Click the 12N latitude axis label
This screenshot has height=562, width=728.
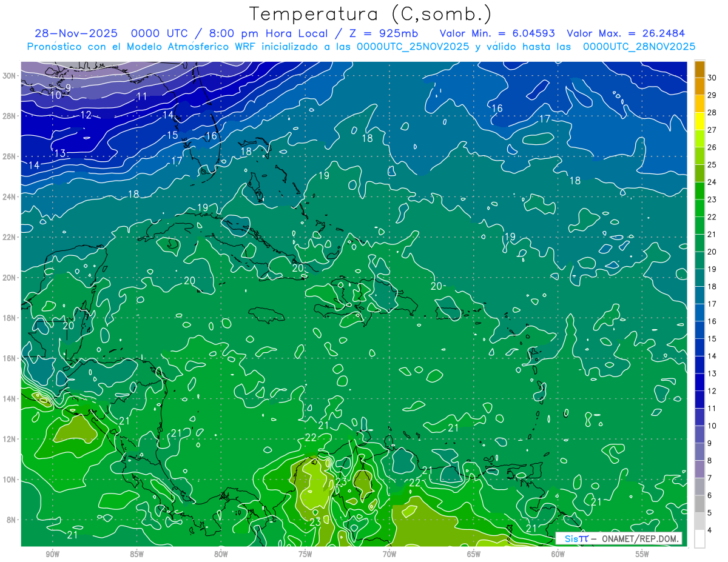(x=10, y=439)
